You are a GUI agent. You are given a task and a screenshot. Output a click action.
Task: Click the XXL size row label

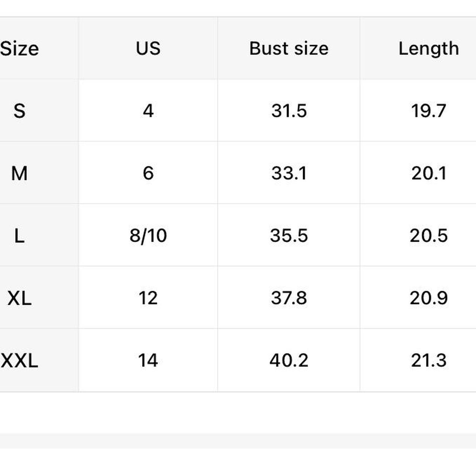click(x=19, y=360)
